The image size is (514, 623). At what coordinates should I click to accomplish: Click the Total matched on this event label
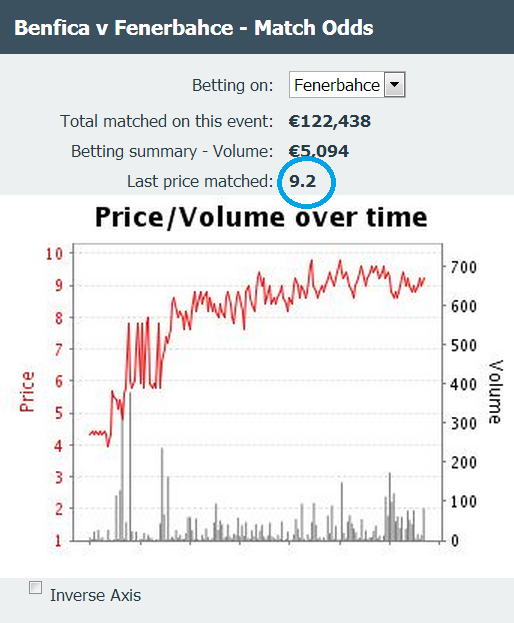click(x=167, y=121)
